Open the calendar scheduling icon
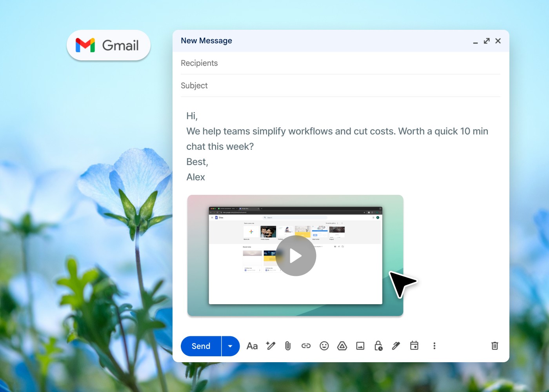Image resolution: width=549 pixels, height=392 pixels. (x=414, y=345)
